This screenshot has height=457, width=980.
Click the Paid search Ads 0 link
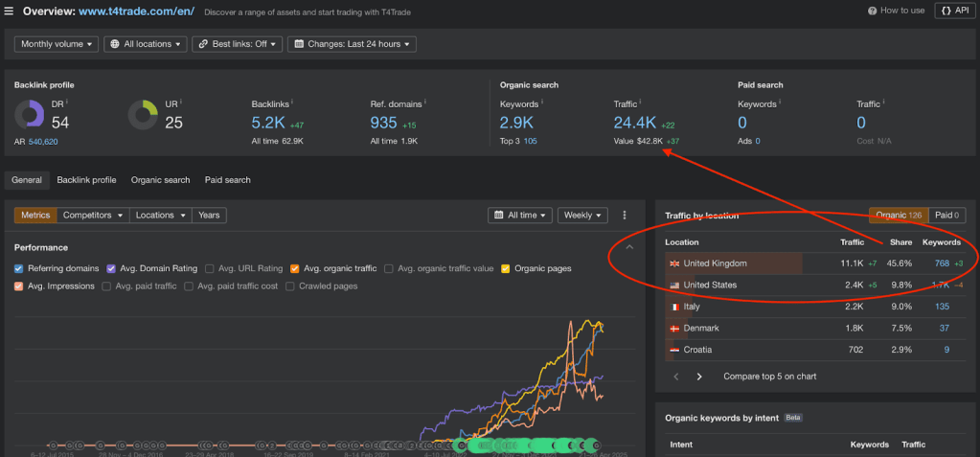(758, 141)
